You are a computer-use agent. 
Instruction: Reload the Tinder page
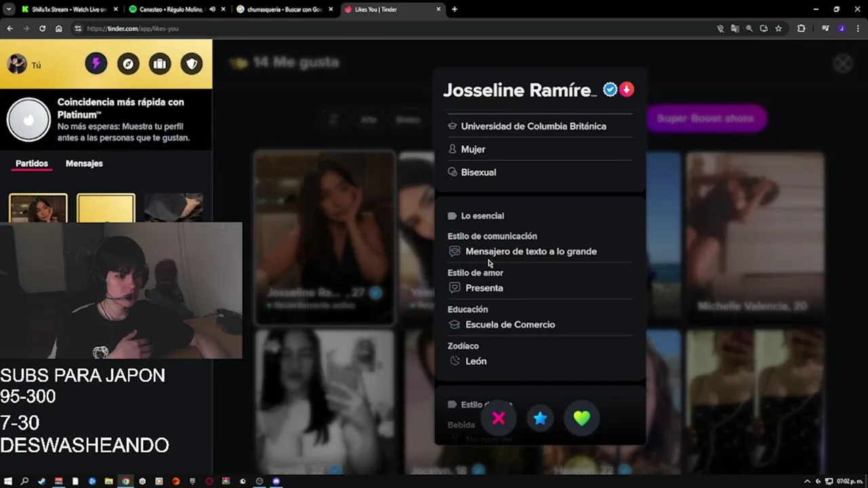point(42,28)
